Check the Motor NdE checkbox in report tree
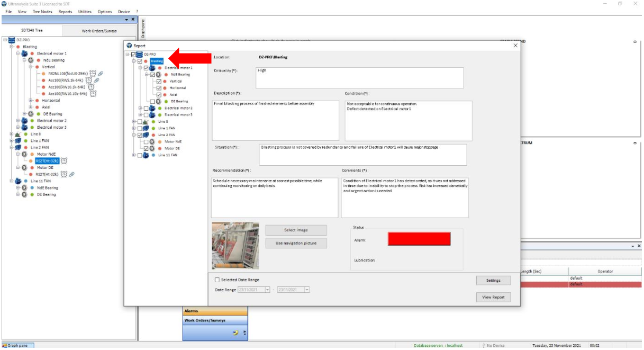This screenshot has height=350, width=644. click(x=146, y=141)
